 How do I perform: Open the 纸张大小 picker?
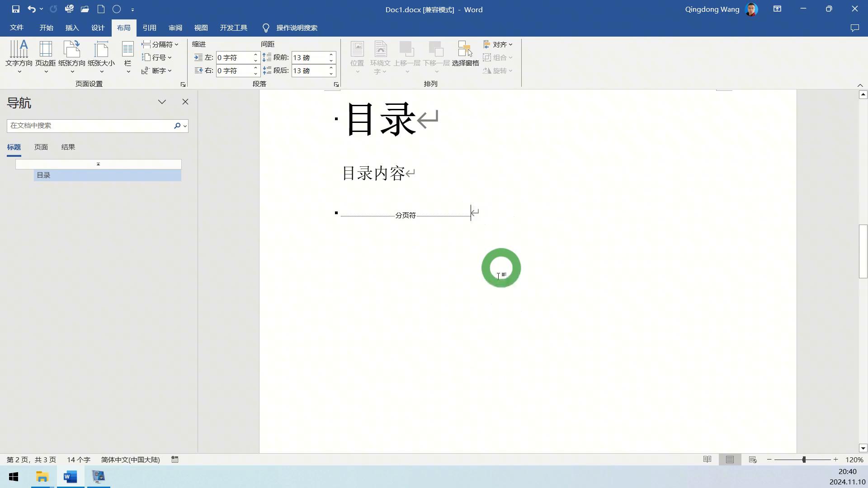(101, 56)
